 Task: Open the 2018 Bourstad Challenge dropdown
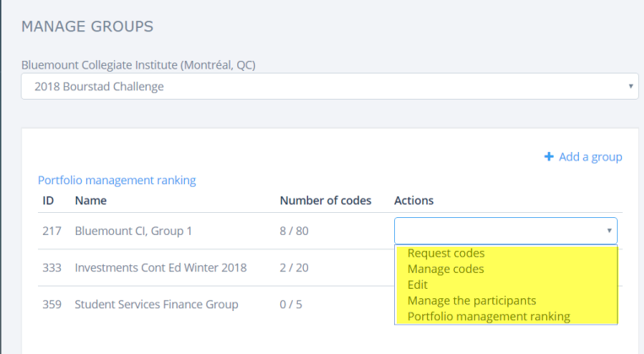[x=329, y=86]
